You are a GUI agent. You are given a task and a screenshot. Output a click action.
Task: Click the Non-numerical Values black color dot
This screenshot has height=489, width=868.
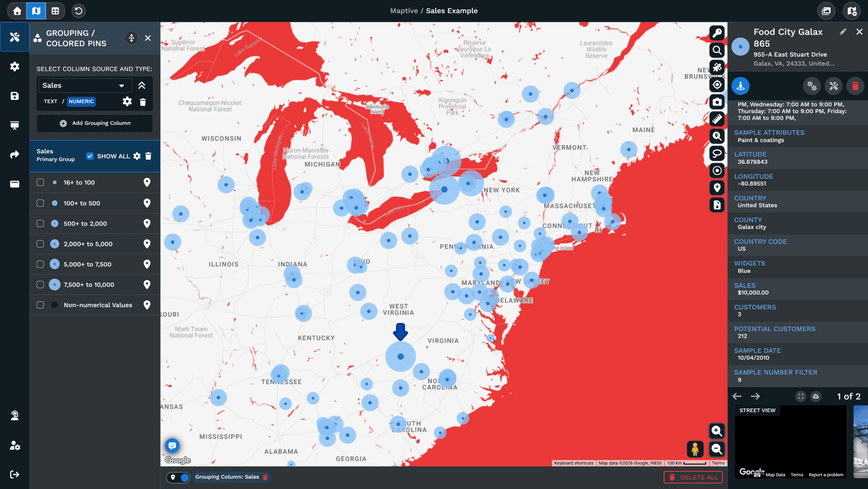55,305
